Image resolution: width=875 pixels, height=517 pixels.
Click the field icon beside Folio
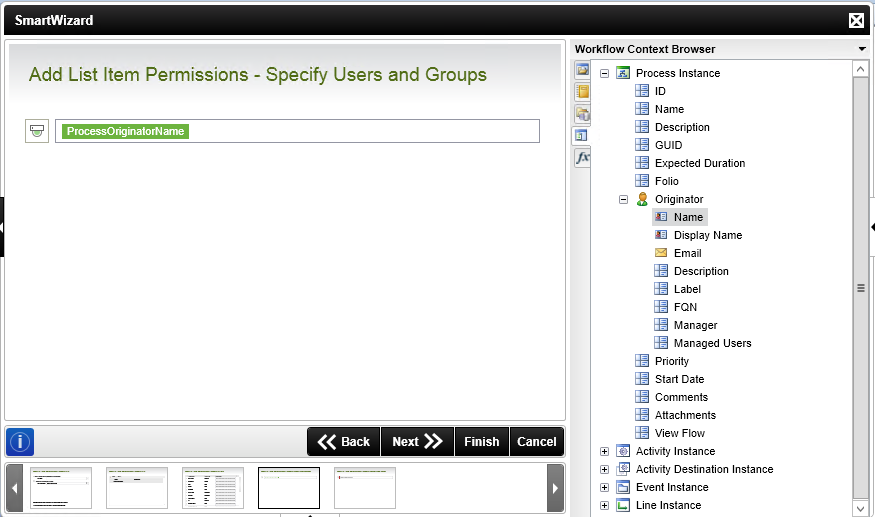point(642,181)
